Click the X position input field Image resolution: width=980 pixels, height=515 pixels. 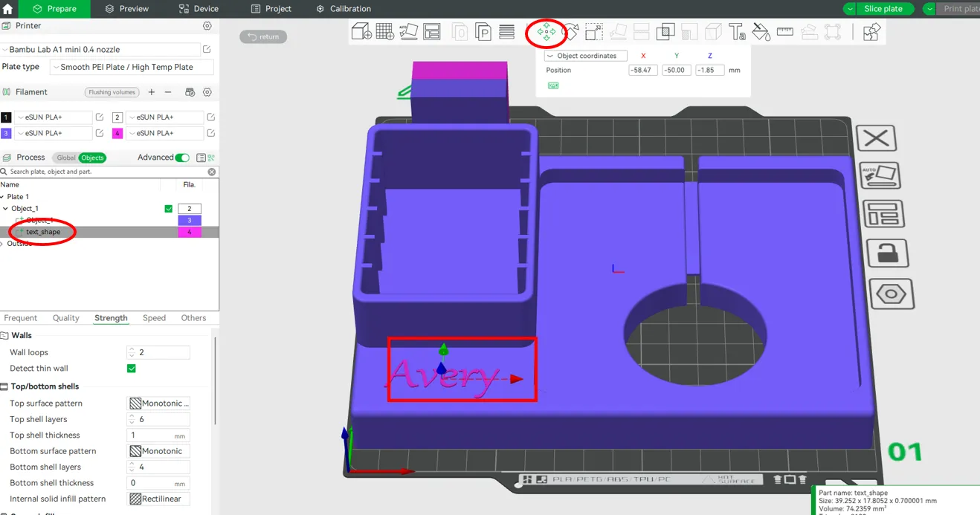(642, 70)
